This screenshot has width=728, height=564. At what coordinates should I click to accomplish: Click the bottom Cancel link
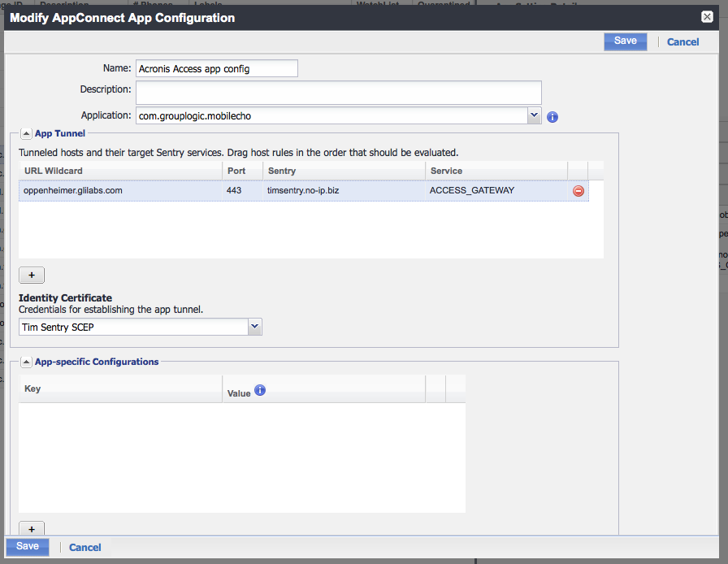85,548
